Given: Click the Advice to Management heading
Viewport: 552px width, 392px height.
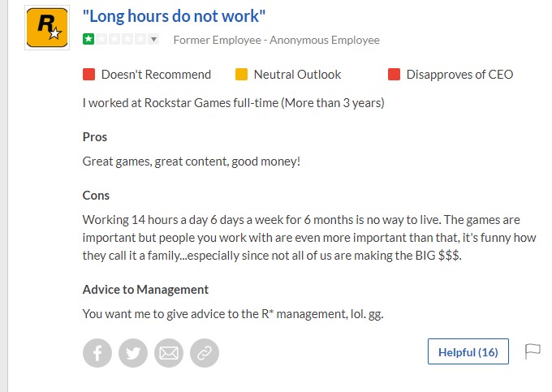Looking at the screenshot, I should pyautogui.click(x=145, y=290).
